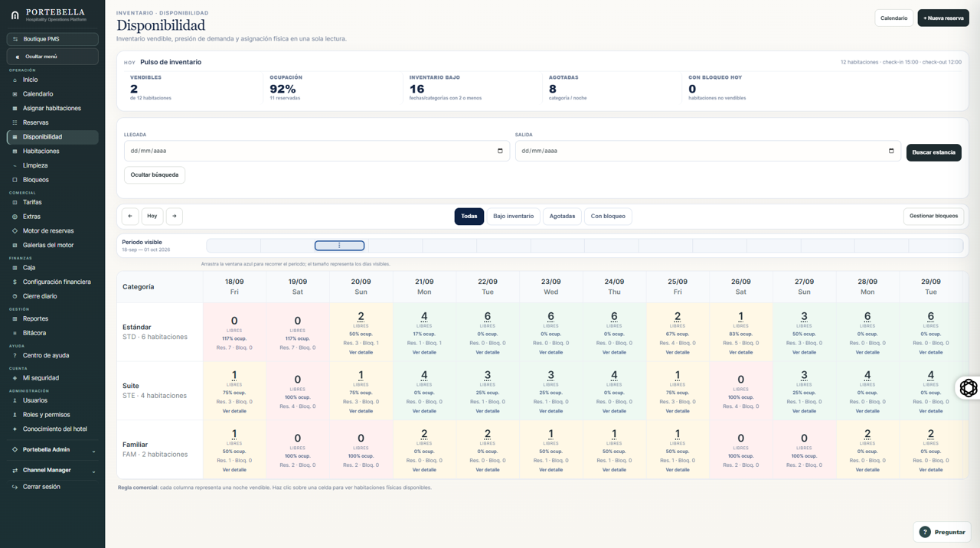
Task: Click the Buscar estancia button
Action: pos(933,152)
